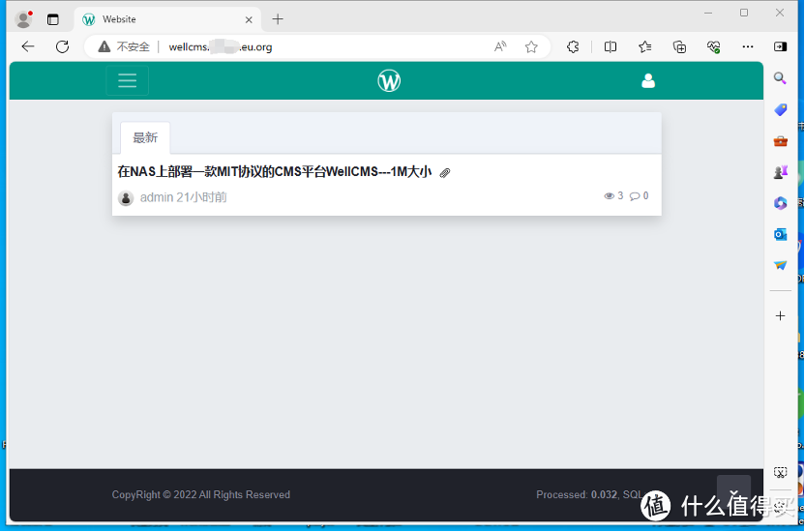Go to WellCMS home logo
This screenshot has height=532, width=805.
[389, 80]
